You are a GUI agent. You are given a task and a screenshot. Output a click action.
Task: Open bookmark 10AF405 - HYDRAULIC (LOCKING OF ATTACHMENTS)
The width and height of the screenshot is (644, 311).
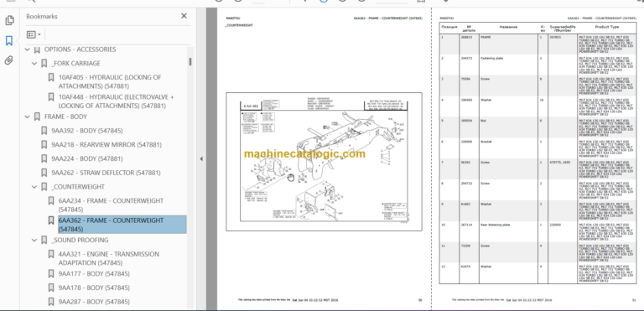[110, 82]
